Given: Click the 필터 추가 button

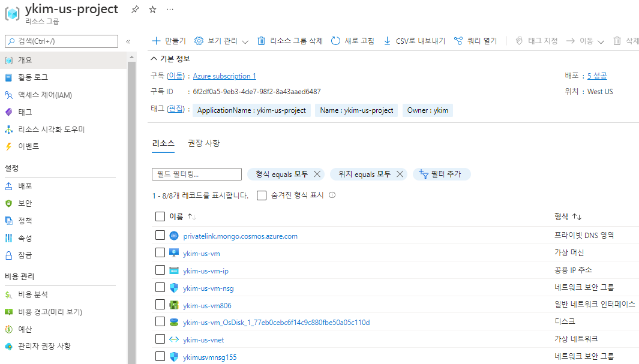Looking at the screenshot, I should [x=442, y=175].
